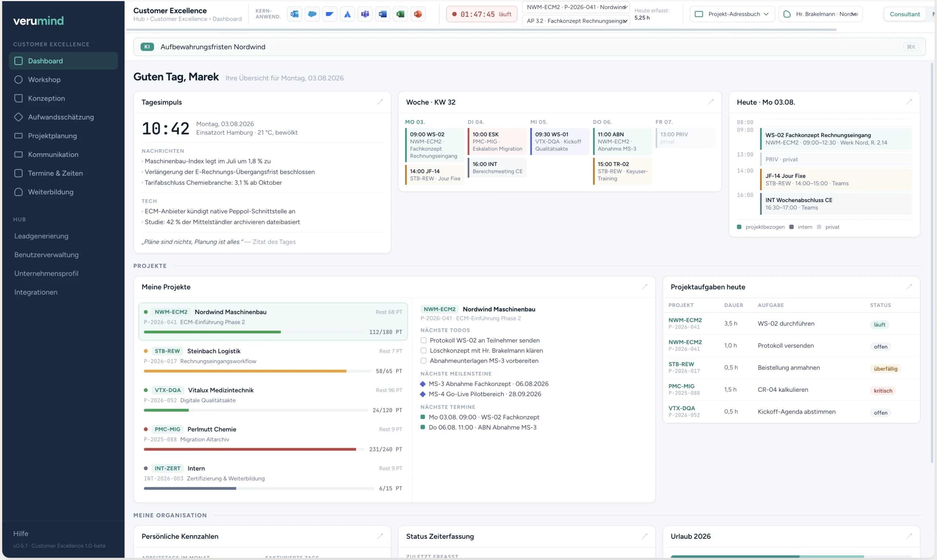Expand the Meine Projekte card arrow

645,287
